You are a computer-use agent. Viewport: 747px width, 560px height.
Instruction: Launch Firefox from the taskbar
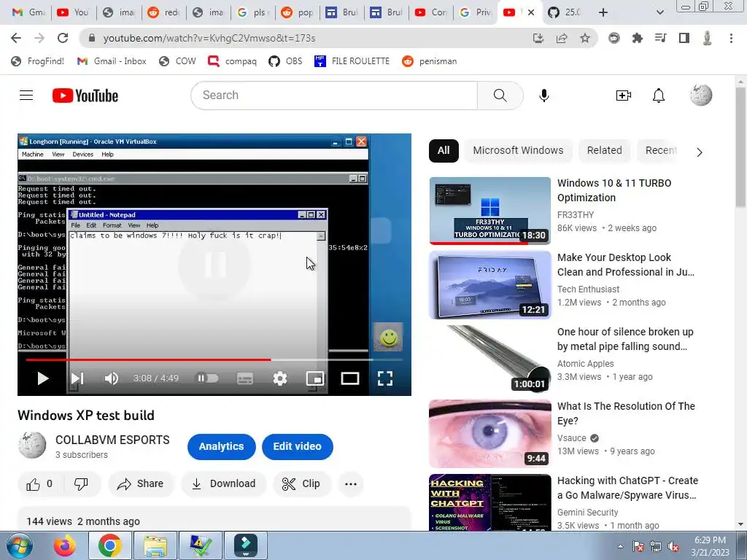65,545
